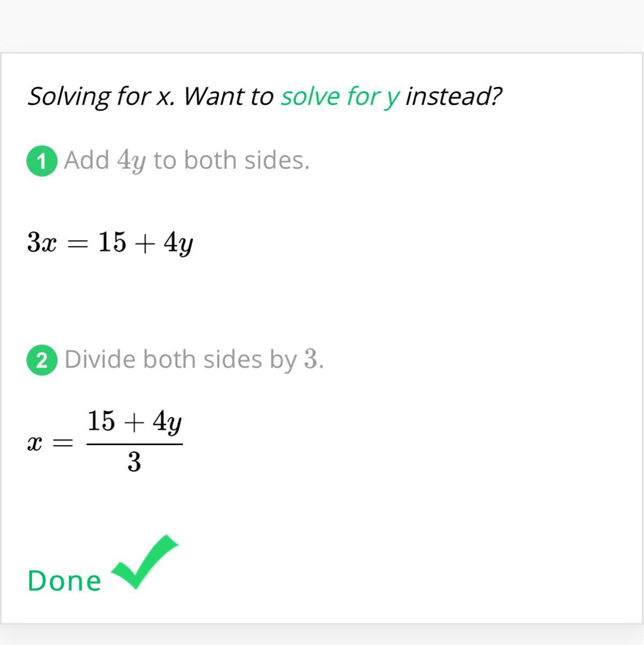644x645 pixels.
Task: Click the 'Solving for x' heading text
Action: (101, 97)
